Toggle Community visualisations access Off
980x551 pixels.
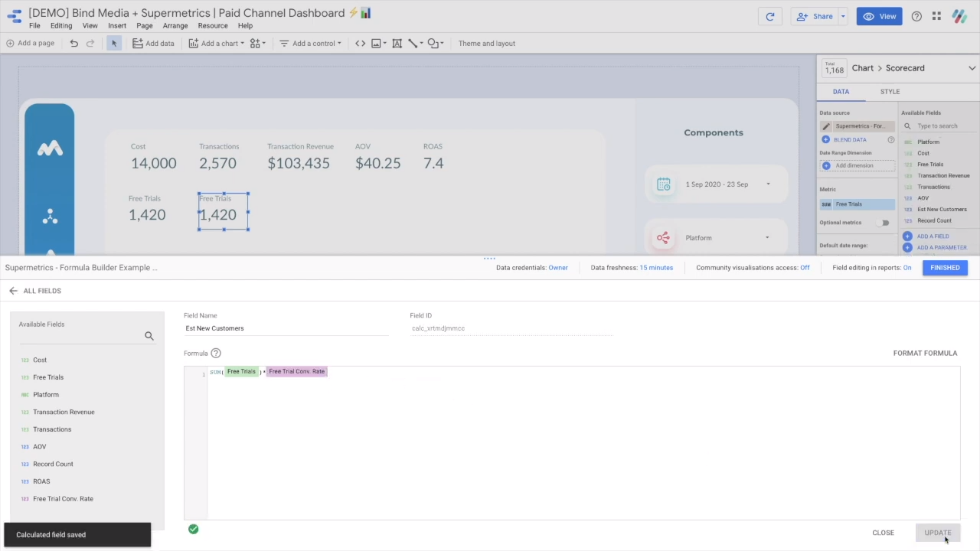point(805,268)
